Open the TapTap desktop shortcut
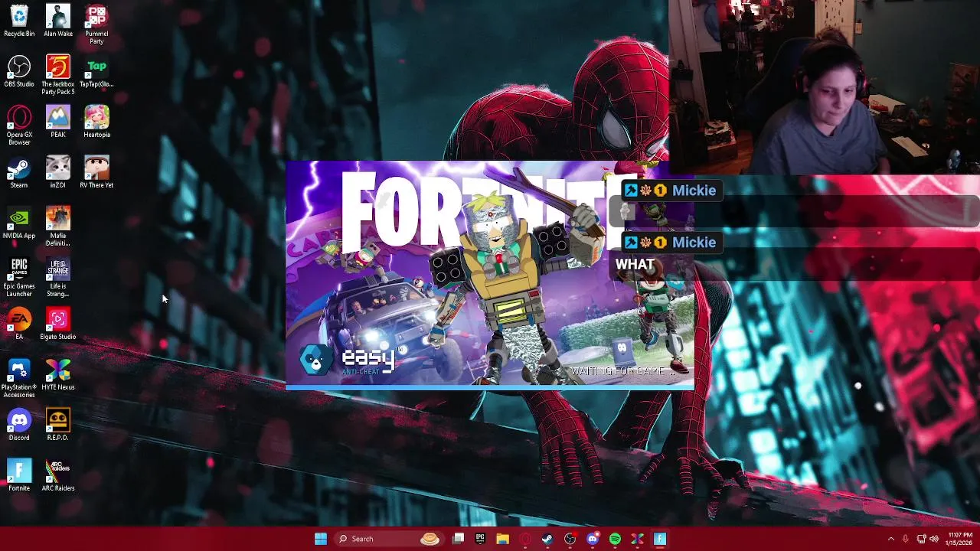 pos(96,71)
